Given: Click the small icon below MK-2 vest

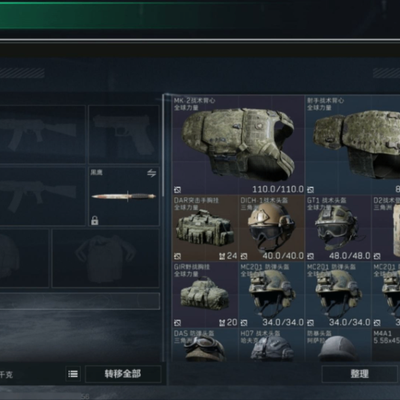Looking at the screenshot, I should pos(177,190).
